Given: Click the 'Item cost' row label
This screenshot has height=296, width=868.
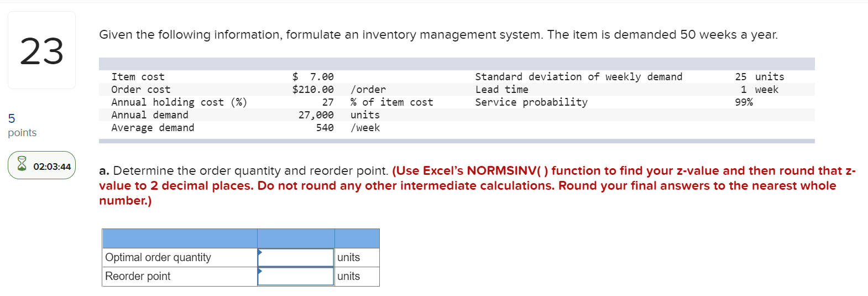Looking at the screenshot, I should 138,77.
